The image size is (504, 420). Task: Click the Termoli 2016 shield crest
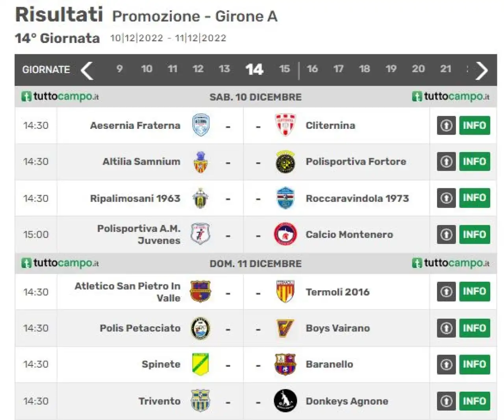(x=285, y=292)
